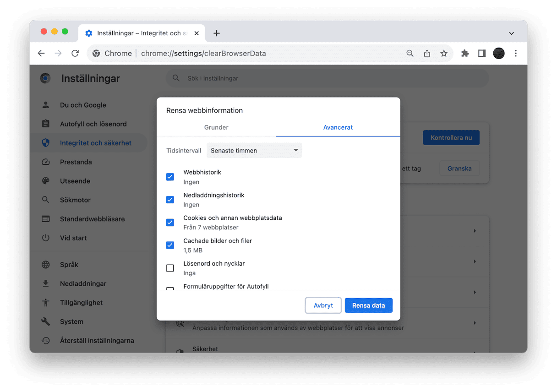
Task: Select the Avancerat tab
Action: [x=338, y=127]
